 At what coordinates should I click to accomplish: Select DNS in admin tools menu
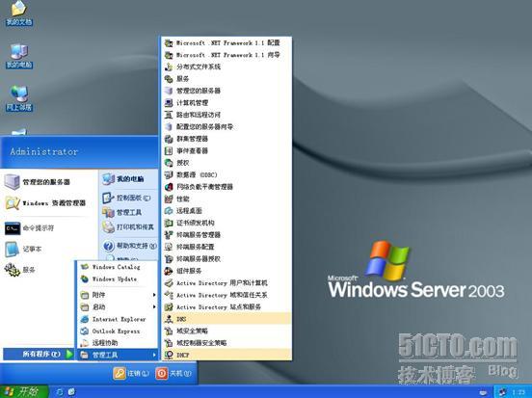click(x=226, y=319)
